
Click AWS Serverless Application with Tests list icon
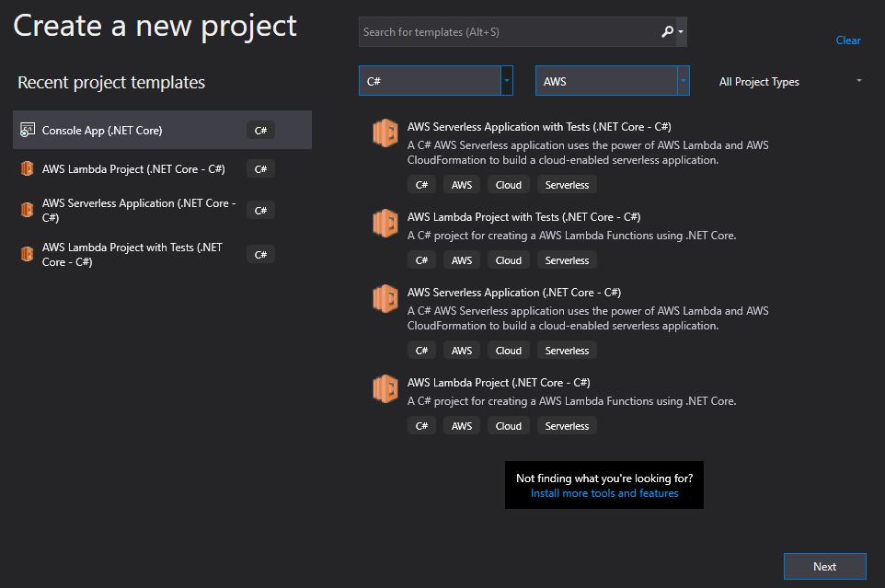385,133
